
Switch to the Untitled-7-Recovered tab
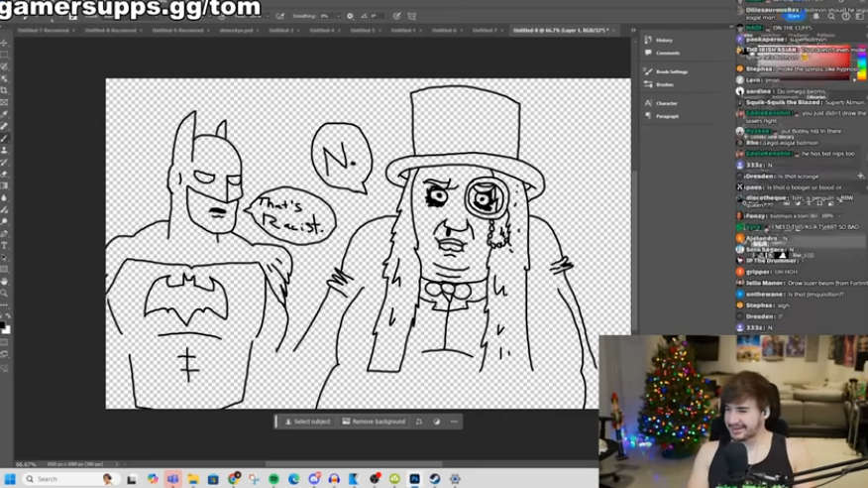44,31
